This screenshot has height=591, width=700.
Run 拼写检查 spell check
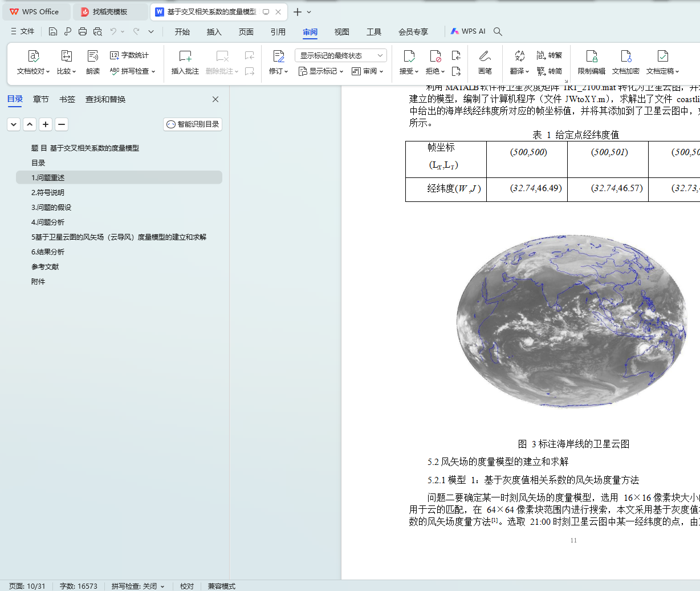(x=132, y=71)
